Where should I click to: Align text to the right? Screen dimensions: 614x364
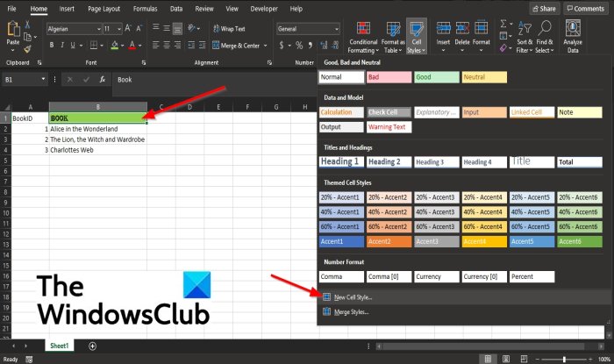(x=177, y=46)
